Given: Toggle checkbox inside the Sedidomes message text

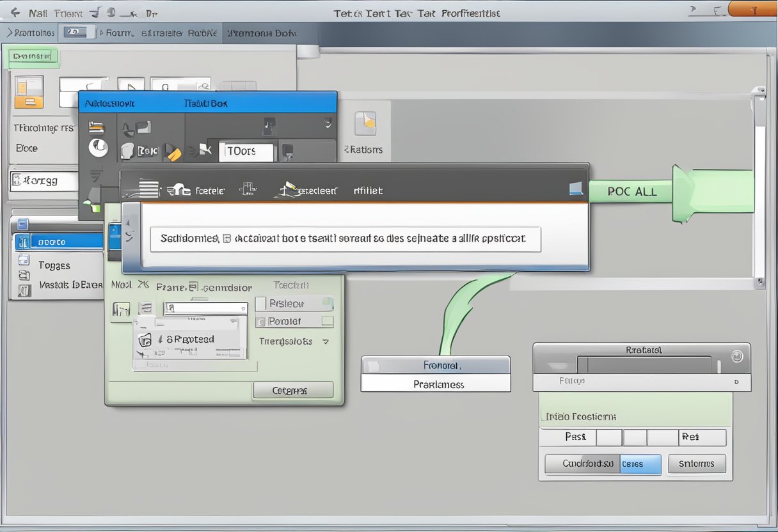Looking at the screenshot, I should click(226, 239).
